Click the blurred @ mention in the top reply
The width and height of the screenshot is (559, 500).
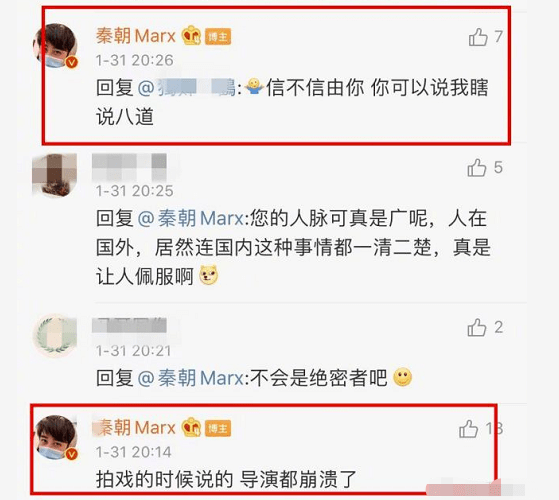coord(187,88)
